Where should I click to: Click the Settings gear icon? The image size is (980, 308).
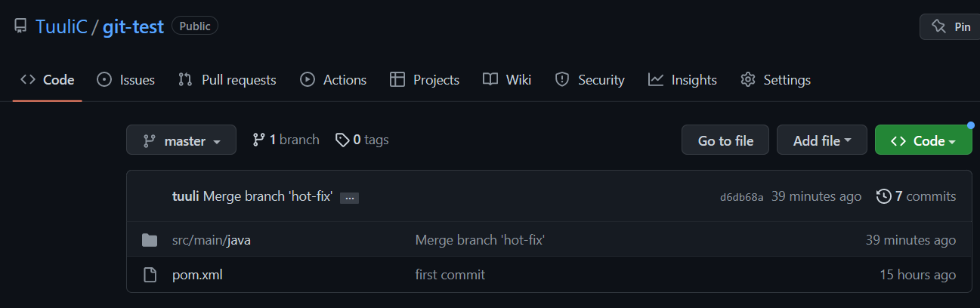(x=748, y=79)
